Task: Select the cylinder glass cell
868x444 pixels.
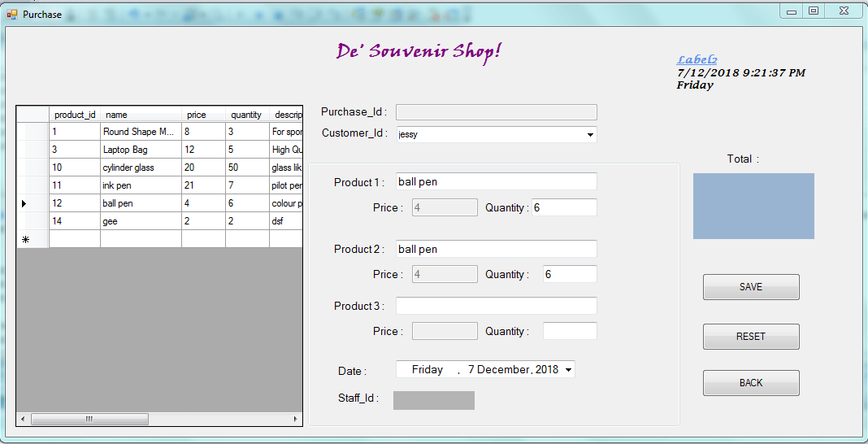Action: 141,168
